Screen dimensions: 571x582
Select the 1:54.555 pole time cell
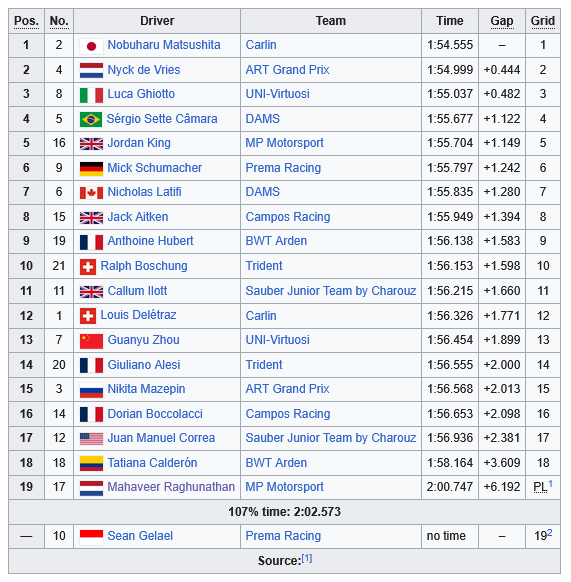click(450, 45)
